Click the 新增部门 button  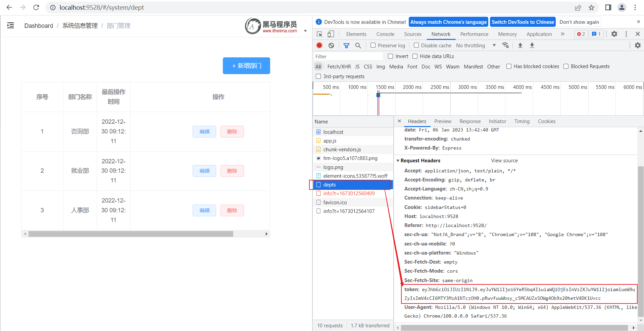(246, 66)
